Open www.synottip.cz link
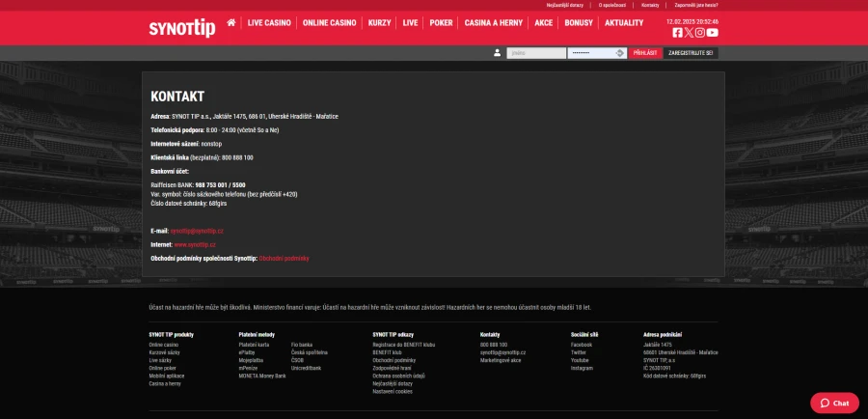Viewport: 868px width, 419px height. pyautogui.click(x=195, y=245)
